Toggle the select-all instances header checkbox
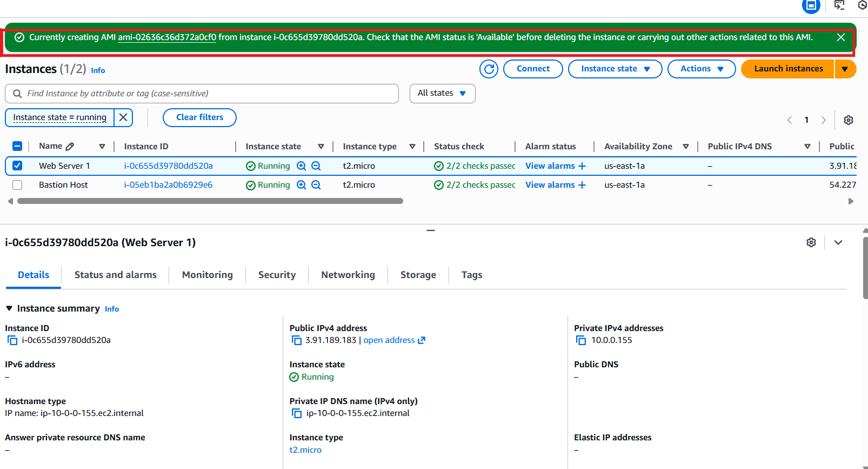 click(x=17, y=147)
